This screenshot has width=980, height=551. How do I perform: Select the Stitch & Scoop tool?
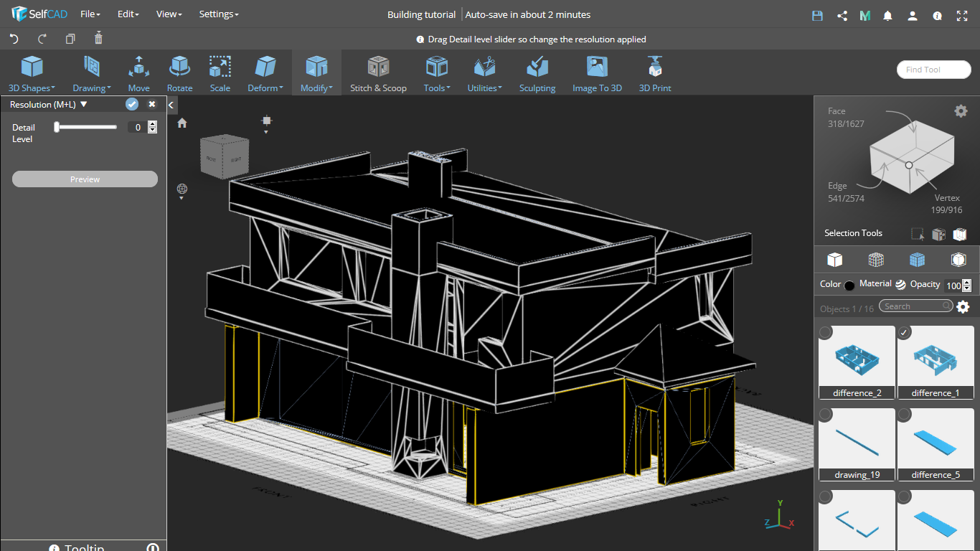(x=378, y=74)
